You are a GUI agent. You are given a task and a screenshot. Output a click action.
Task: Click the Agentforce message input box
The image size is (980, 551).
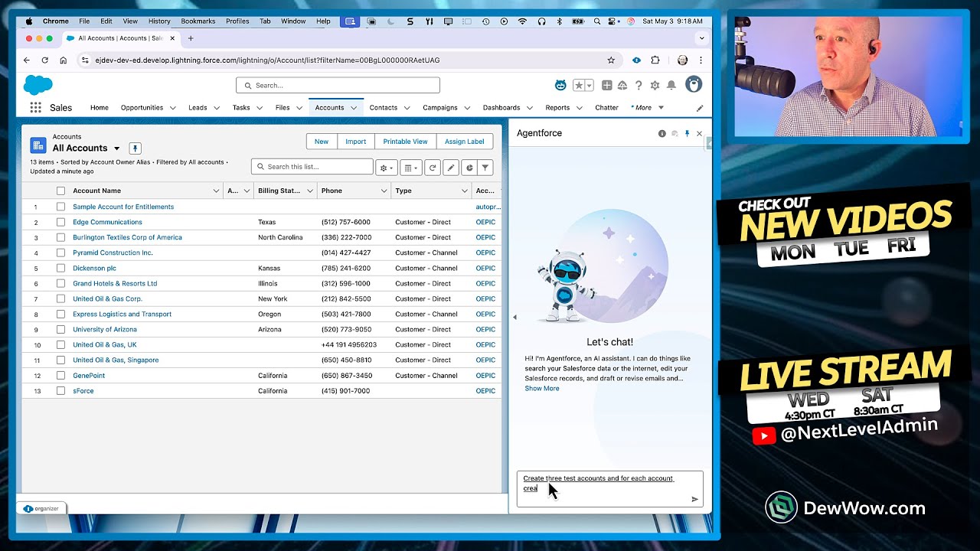click(x=609, y=488)
